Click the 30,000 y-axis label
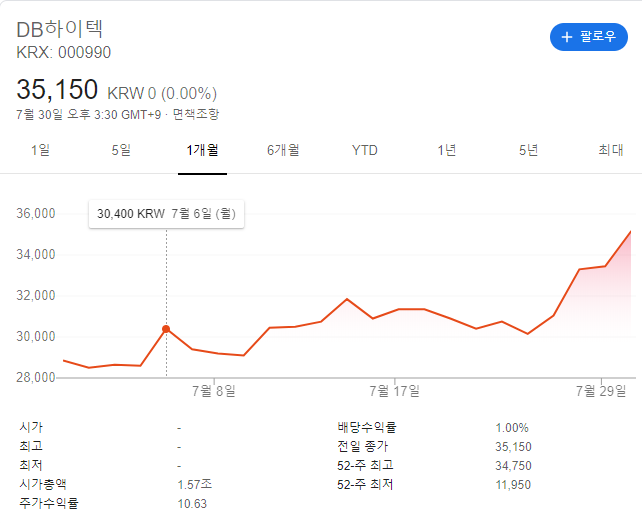This screenshot has height=523, width=642. click(36, 336)
